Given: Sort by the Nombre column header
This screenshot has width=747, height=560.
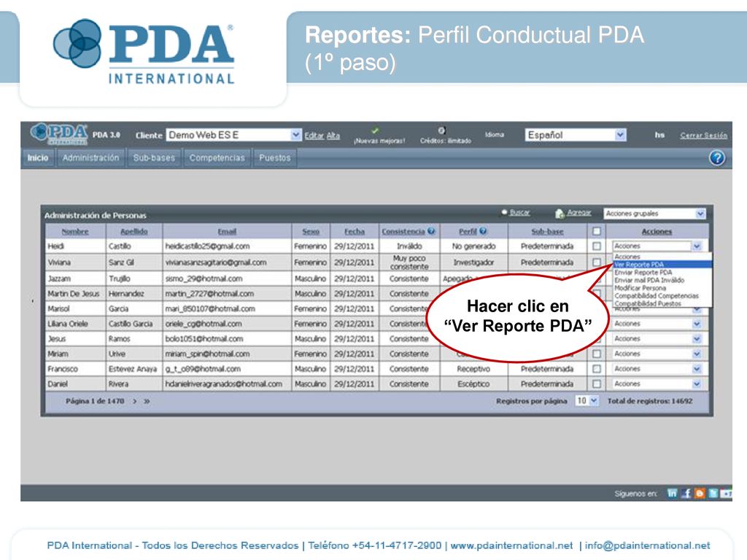Looking at the screenshot, I should click(75, 231).
